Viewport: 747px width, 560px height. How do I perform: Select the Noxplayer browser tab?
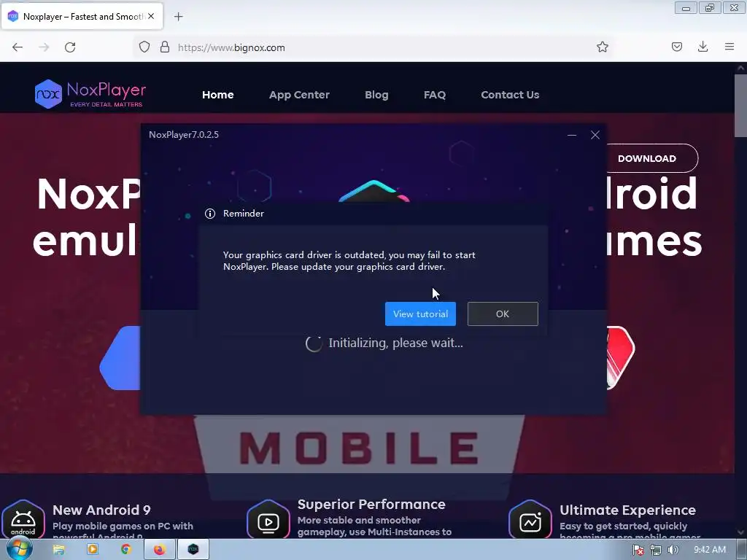point(82,17)
